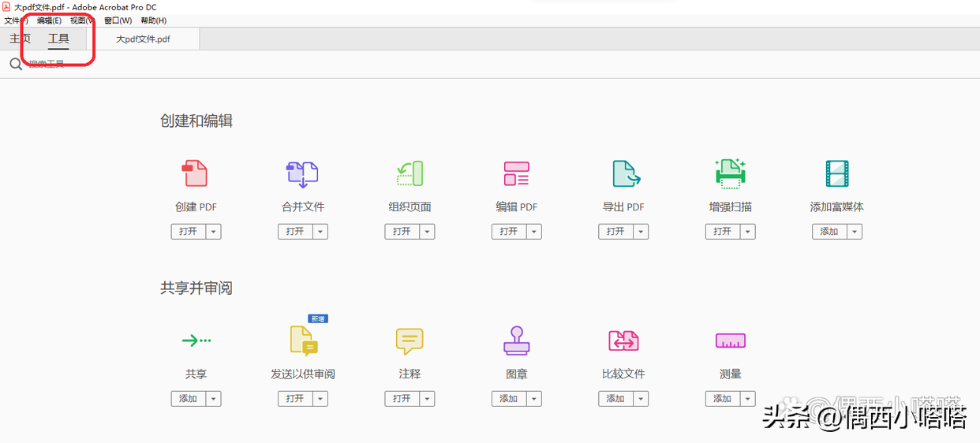The image size is (980, 443).
Task: Expand dropdown arrow under 比较文件
Action: pyautogui.click(x=641, y=399)
